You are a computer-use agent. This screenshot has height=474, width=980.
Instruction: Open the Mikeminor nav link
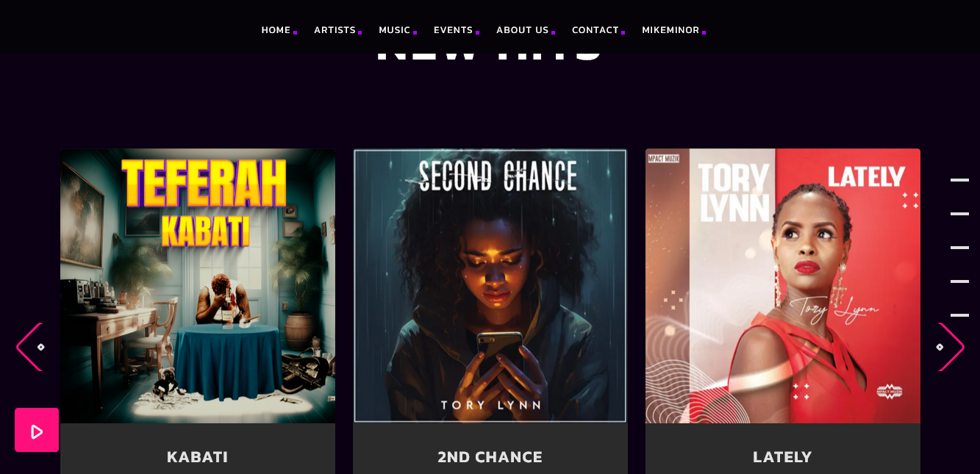(670, 30)
